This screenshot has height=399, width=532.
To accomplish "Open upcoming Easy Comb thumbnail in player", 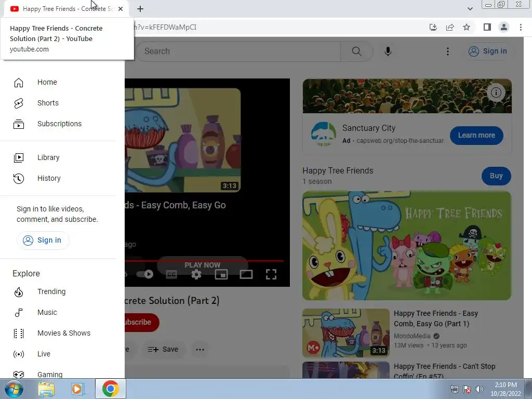I will click(x=182, y=140).
